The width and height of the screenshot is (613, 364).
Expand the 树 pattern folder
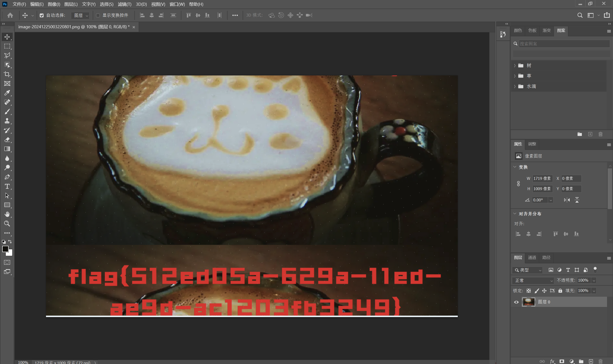point(515,65)
